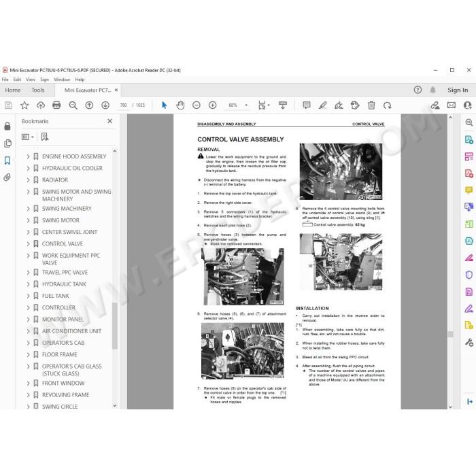The width and height of the screenshot is (476, 476).
Task: Expand the ENGINE HOOD ASSEMBLY bookmark
Action: [x=28, y=156]
